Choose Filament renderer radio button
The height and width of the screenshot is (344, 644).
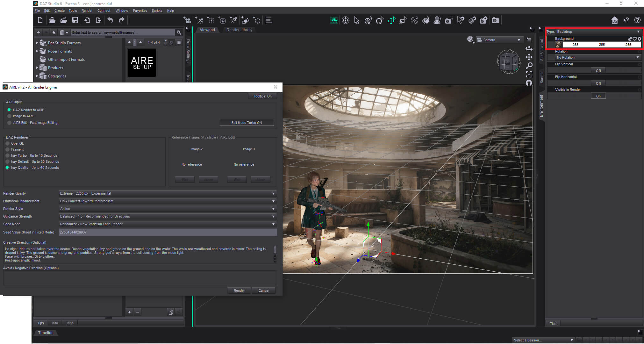click(x=7, y=149)
